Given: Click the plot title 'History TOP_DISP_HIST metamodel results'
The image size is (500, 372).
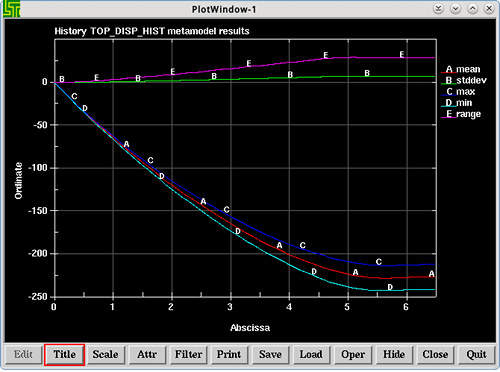Looking at the screenshot, I should [x=152, y=31].
